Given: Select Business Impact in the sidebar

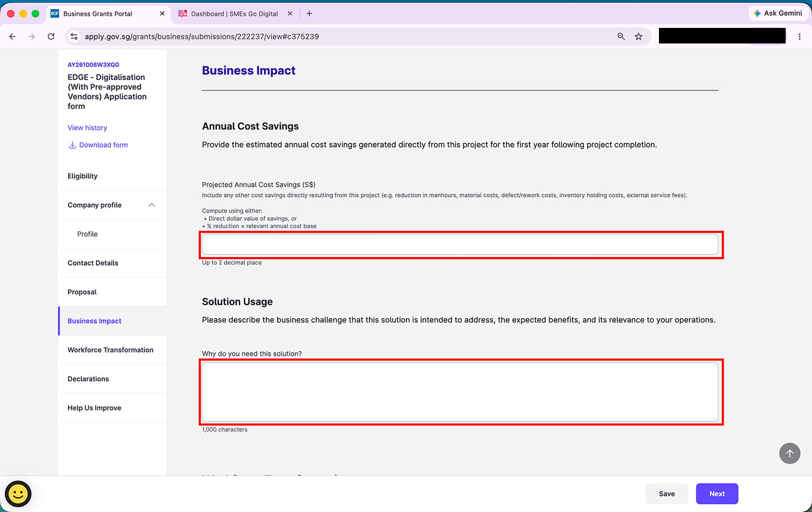Looking at the screenshot, I should 113,321.
